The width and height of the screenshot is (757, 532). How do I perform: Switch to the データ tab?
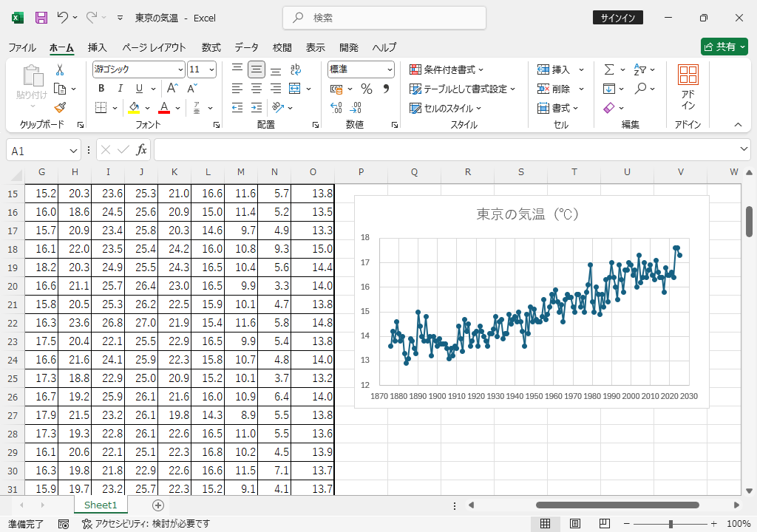coord(246,47)
